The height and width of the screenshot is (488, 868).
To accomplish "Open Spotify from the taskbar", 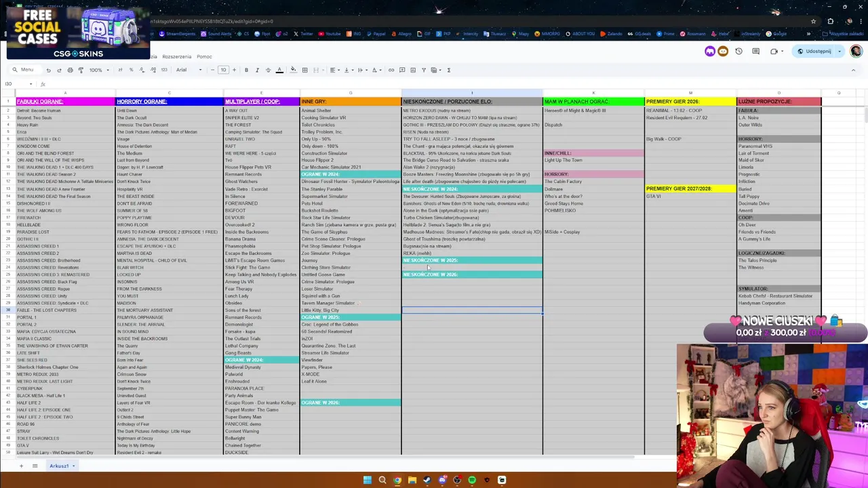I will point(472,480).
